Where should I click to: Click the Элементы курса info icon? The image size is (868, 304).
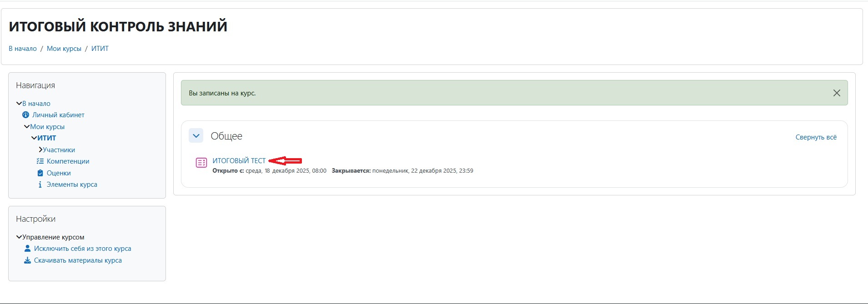coord(40,184)
